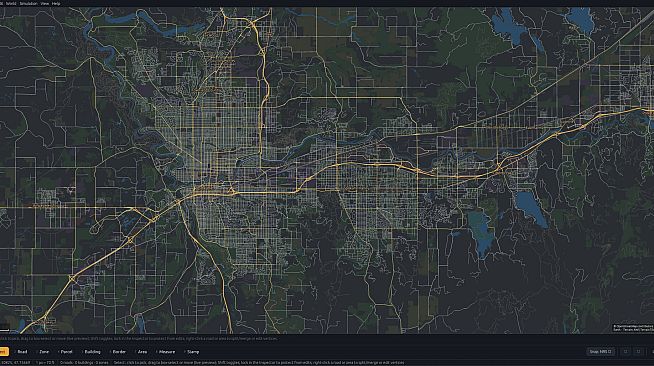Open the Help menu
654x366 pixels.
pos(56,3)
